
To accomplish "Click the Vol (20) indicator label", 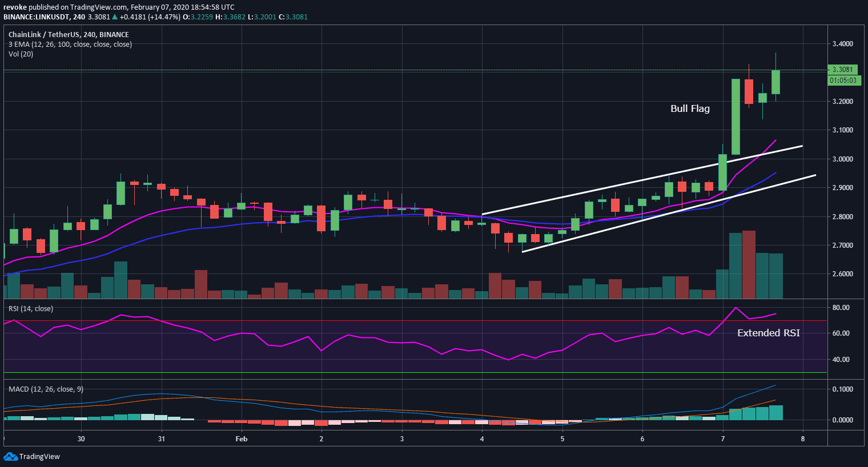I will pyautogui.click(x=21, y=54).
